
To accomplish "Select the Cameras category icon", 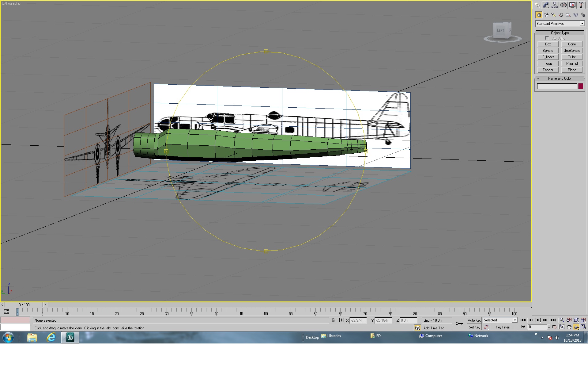I will coord(561,15).
